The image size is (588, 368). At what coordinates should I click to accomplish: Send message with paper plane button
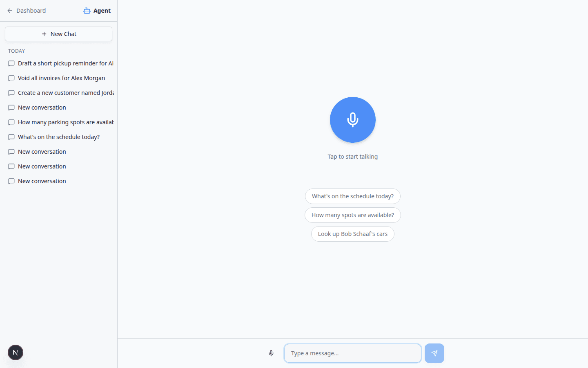click(434, 353)
